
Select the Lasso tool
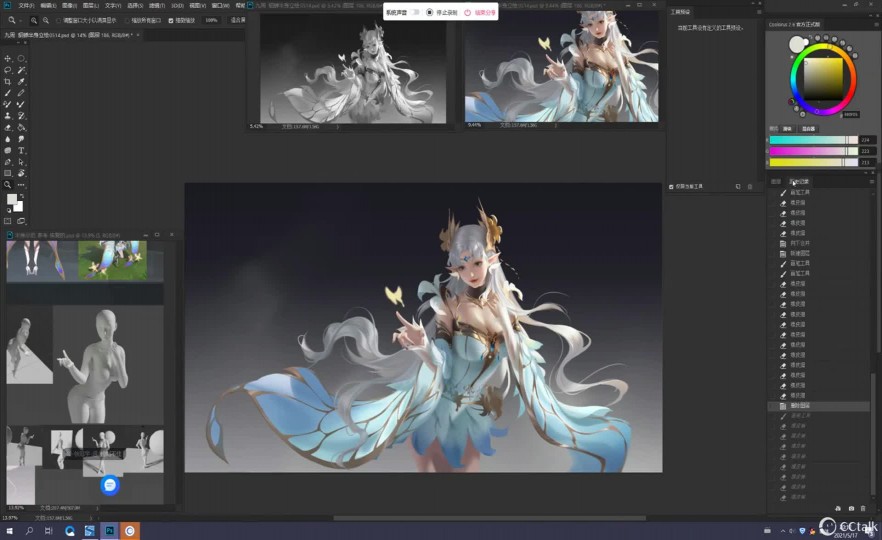click(x=8, y=70)
